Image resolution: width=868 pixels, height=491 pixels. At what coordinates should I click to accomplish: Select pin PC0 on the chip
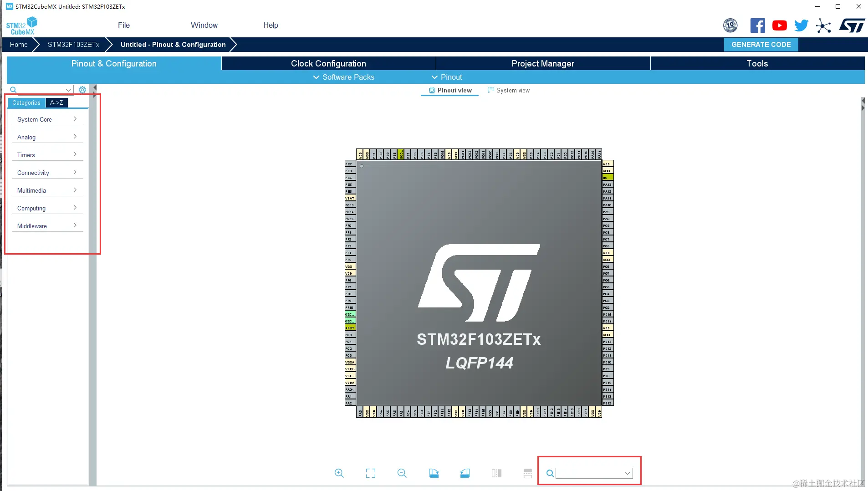point(350,335)
